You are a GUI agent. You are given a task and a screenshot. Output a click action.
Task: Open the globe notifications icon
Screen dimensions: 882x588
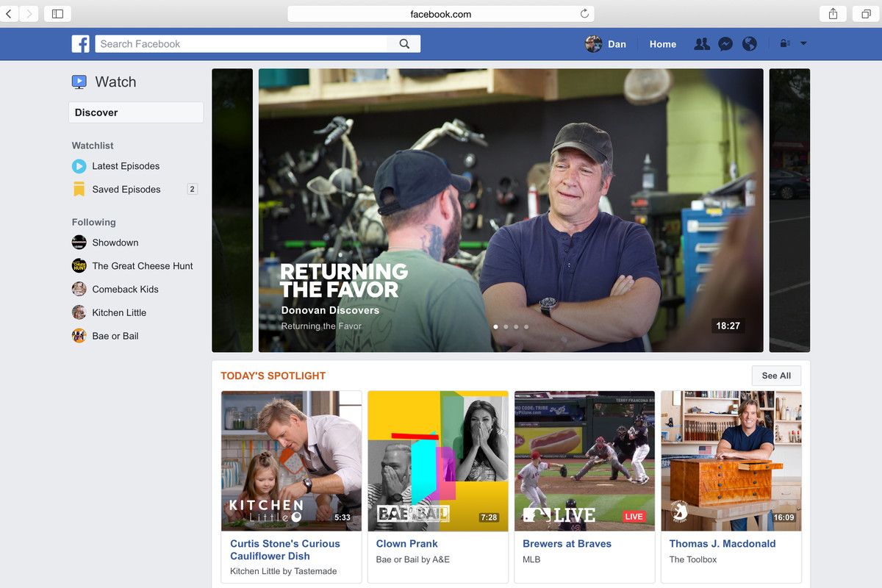749,44
